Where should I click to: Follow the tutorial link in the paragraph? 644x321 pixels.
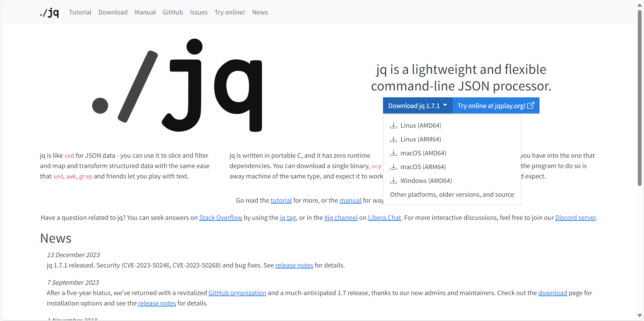pos(281,201)
